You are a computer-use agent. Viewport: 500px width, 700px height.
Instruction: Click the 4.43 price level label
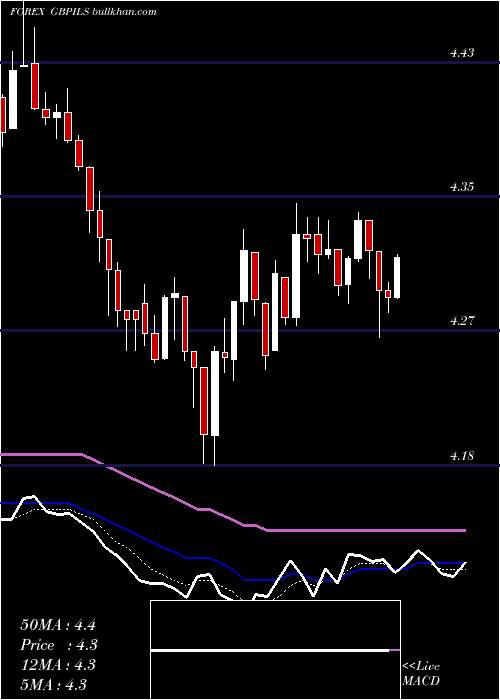coord(462,53)
